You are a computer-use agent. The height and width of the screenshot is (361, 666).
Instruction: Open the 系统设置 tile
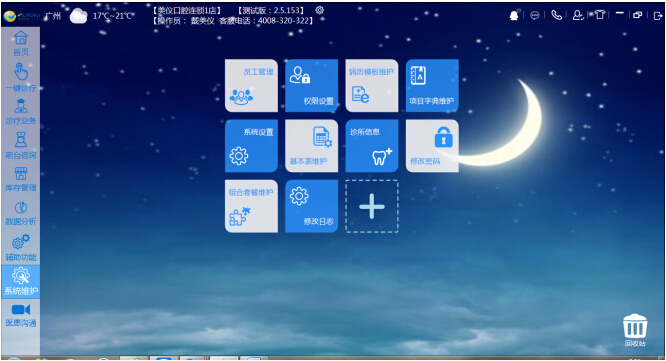click(251, 146)
